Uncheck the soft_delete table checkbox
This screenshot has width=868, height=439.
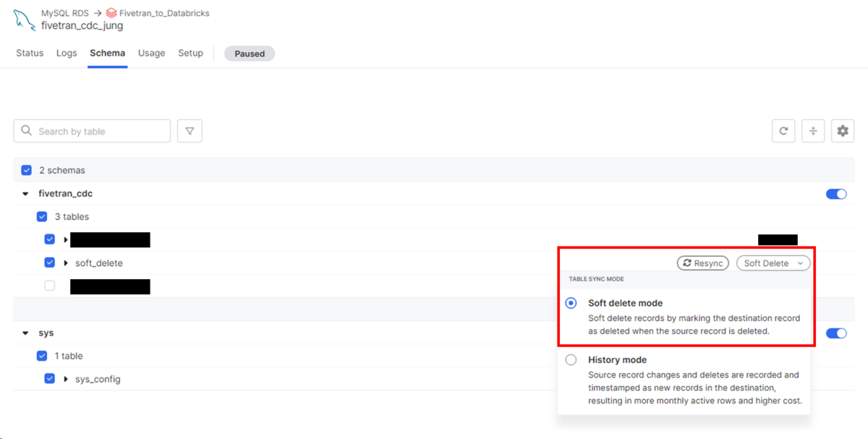(x=49, y=263)
